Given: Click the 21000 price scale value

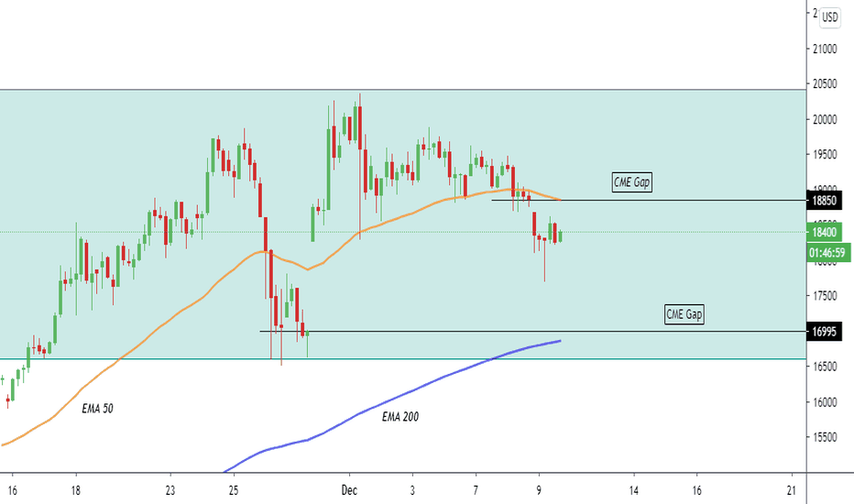Looking at the screenshot, I should click(x=825, y=49).
